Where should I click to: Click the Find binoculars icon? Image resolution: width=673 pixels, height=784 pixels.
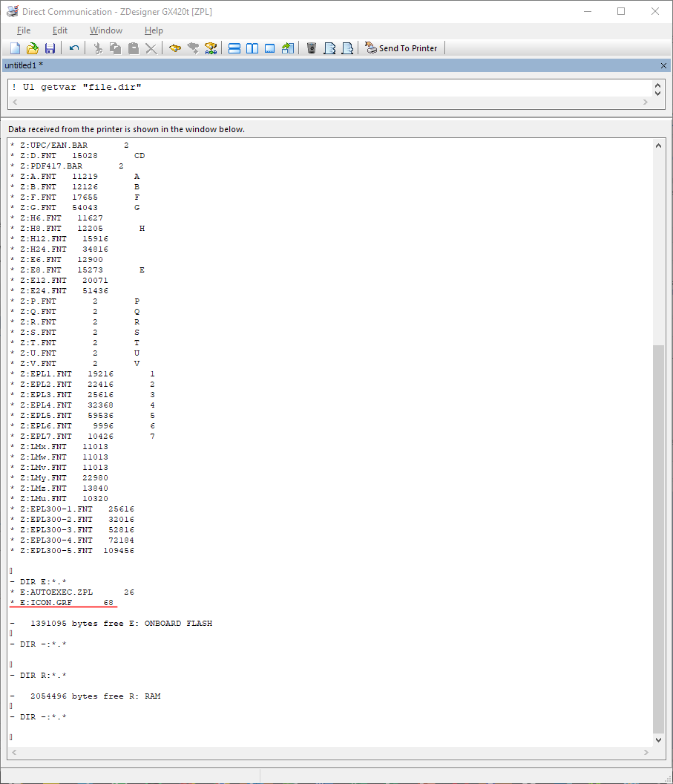[175, 48]
